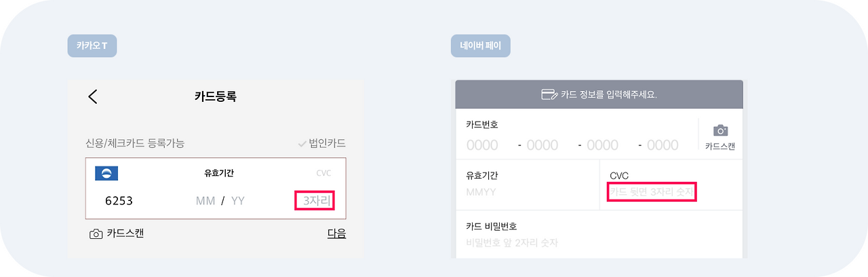Click the card icon in the gray header
The image size is (868, 277).
click(549, 94)
